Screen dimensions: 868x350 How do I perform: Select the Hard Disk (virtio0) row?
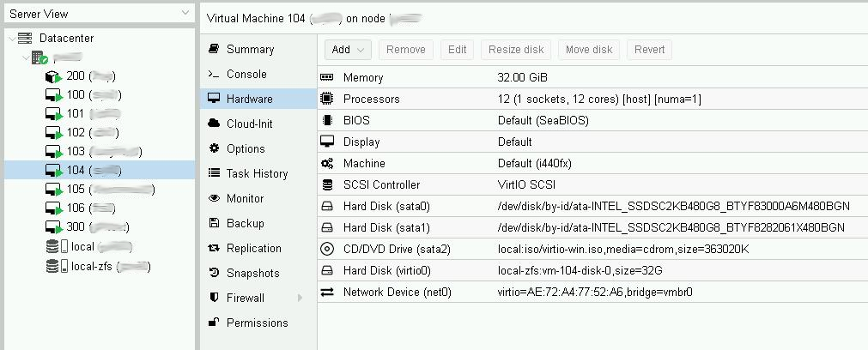[x=386, y=271]
